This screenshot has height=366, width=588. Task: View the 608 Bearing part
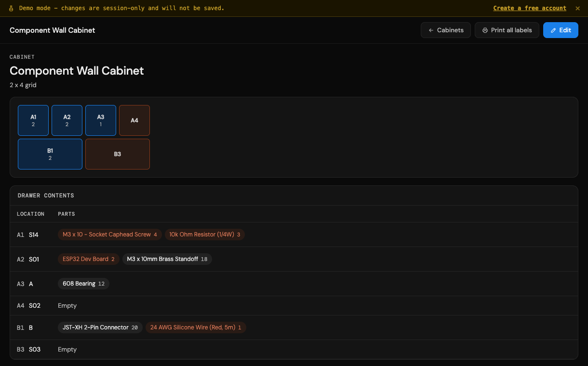[84, 284]
